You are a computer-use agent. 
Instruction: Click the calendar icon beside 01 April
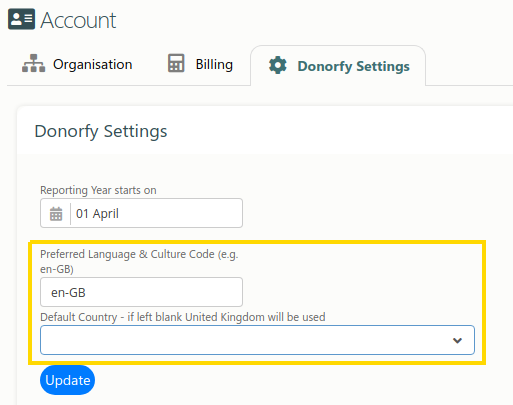point(56,213)
